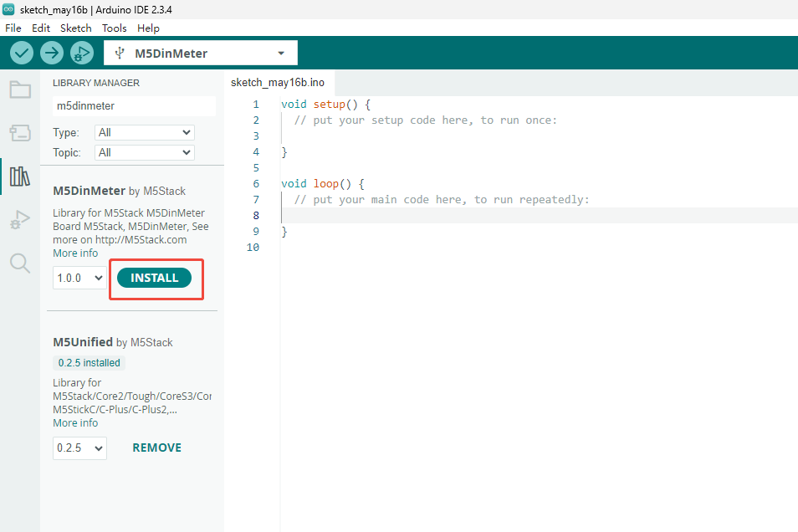Open the Boards Manager sidebar icon
The image size is (798, 532).
click(20, 133)
